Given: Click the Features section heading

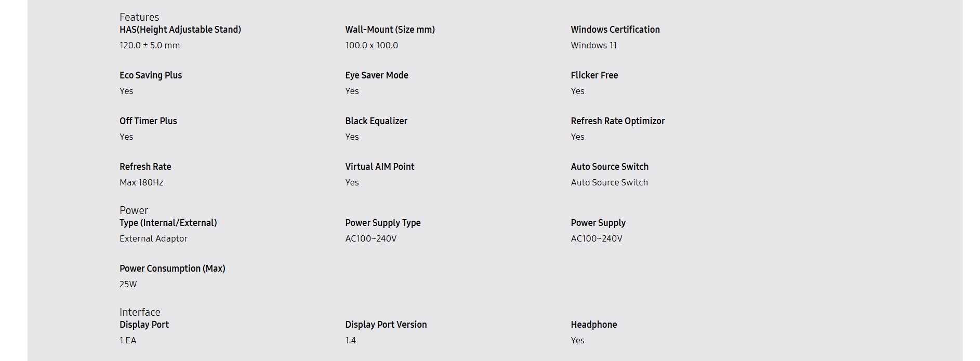Looking at the screenshot, I should click(139, 17).
